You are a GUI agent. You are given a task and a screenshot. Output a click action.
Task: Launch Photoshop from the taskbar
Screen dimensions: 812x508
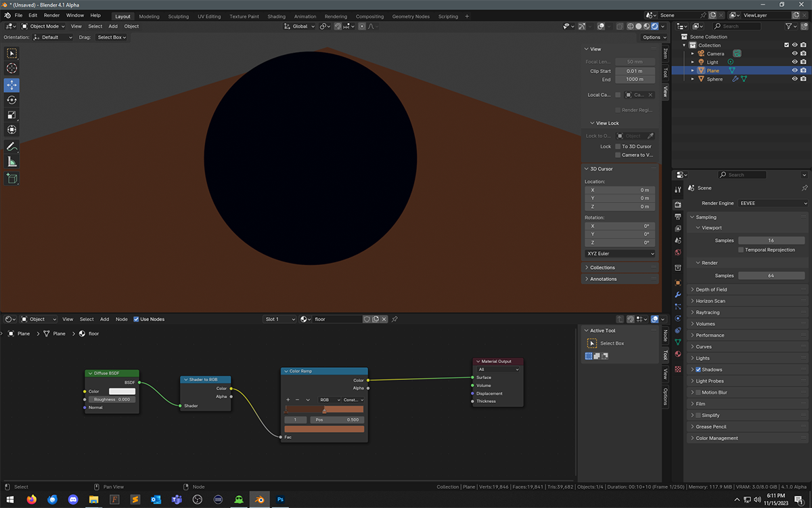pyautogui.click(x=280, y=500)
